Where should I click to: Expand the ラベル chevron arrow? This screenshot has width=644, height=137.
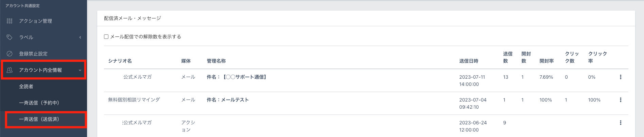[80, 37]
